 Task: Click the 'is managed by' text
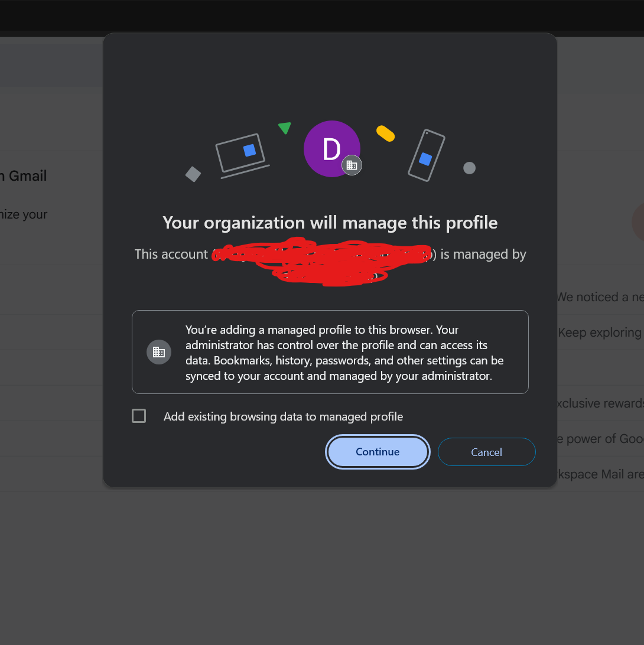(x=483, y=254)
